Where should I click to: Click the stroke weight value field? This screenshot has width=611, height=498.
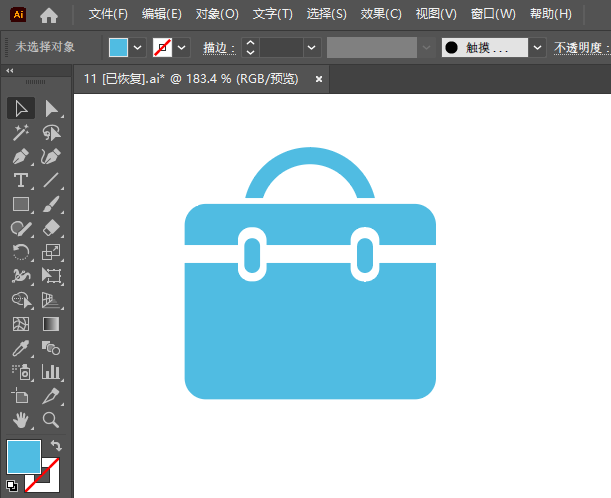(281, 48)
